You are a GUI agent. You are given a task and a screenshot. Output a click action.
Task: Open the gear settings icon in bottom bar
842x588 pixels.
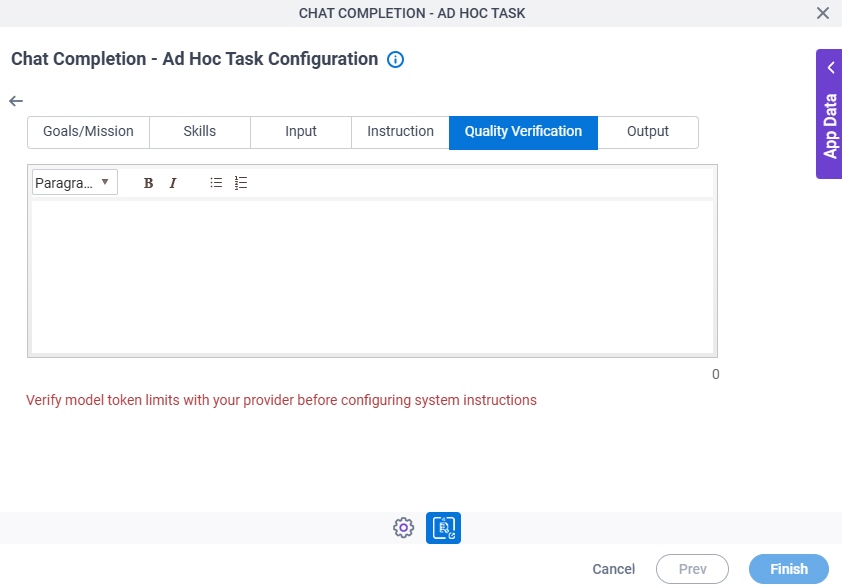403,528
